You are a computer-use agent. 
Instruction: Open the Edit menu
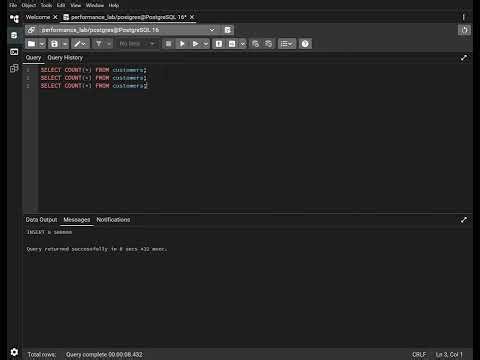[x=61, y=5]
